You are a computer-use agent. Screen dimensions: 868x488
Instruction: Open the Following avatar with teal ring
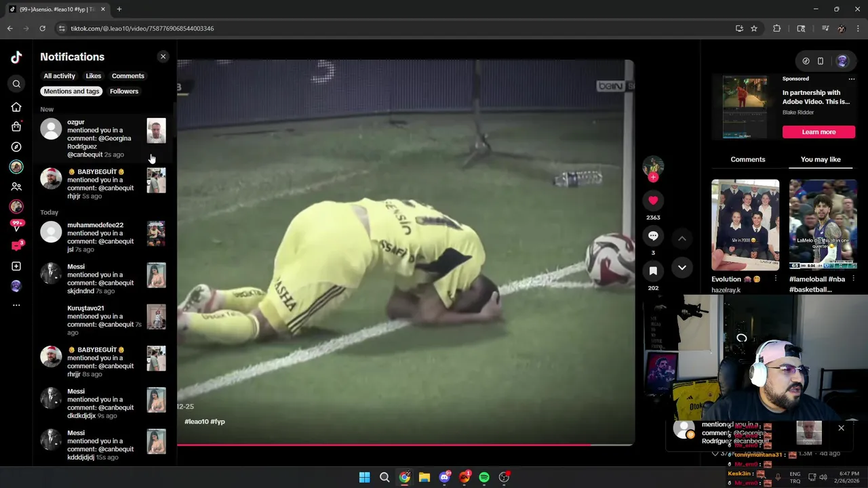16,167
